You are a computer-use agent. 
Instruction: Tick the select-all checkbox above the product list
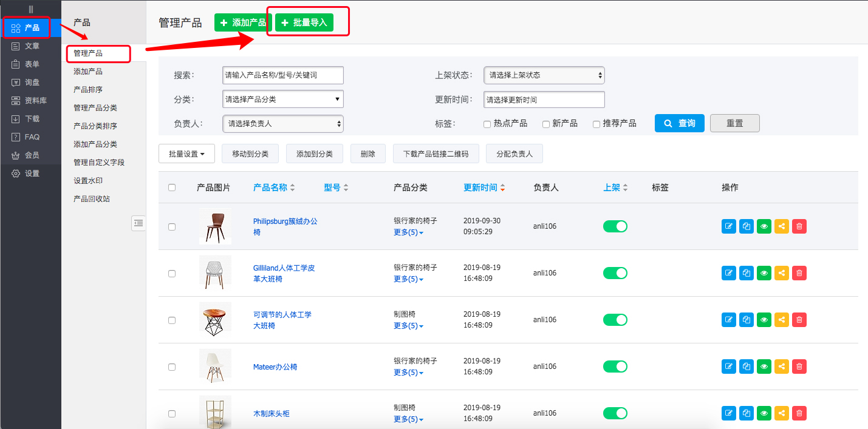tap(172, 187)
